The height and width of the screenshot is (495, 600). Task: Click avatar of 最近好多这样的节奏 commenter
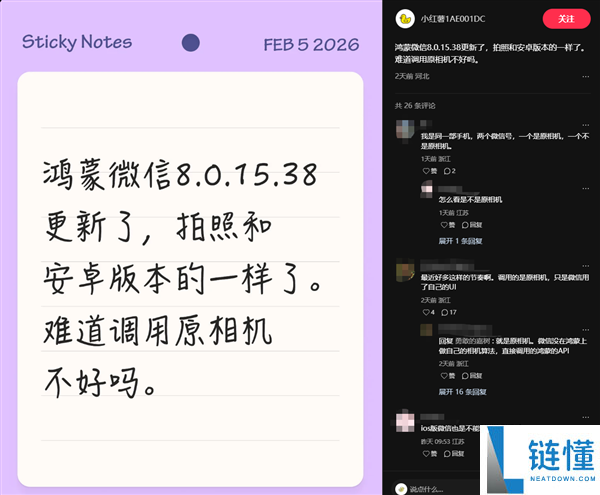click(x=405, y=271)
